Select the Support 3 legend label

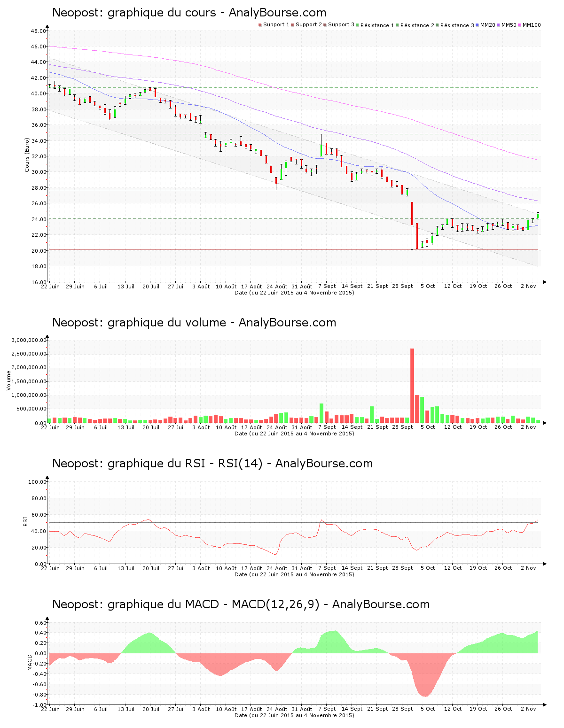click(x=341, y=25)
